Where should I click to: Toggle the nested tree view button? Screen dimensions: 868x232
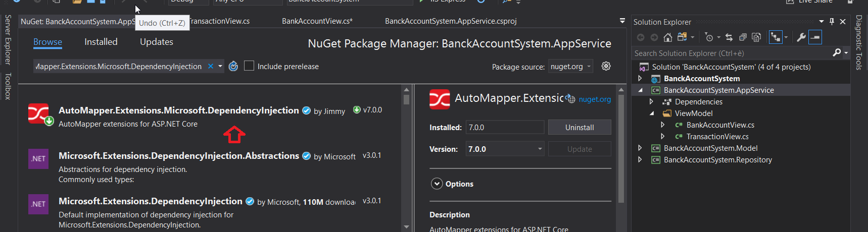pyautogui.click(x=775, y=37)
